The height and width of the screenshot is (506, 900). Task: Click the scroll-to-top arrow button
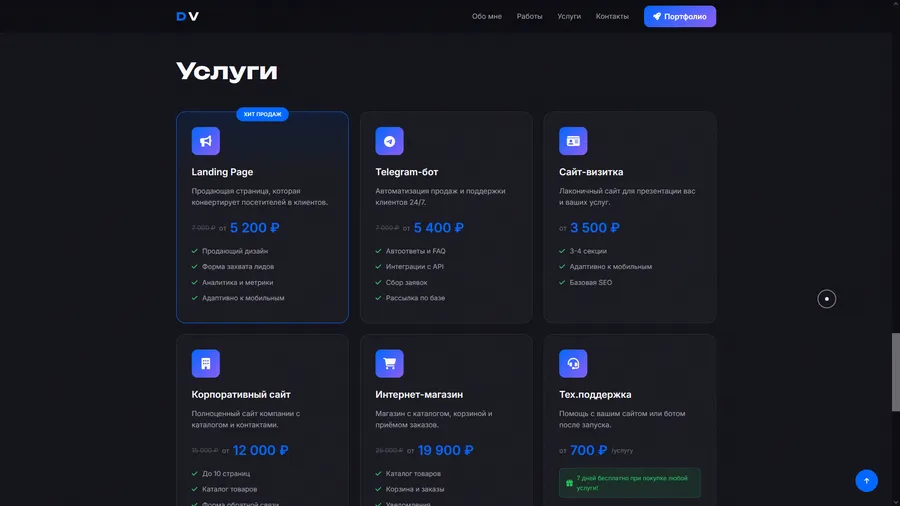(866, 481)
